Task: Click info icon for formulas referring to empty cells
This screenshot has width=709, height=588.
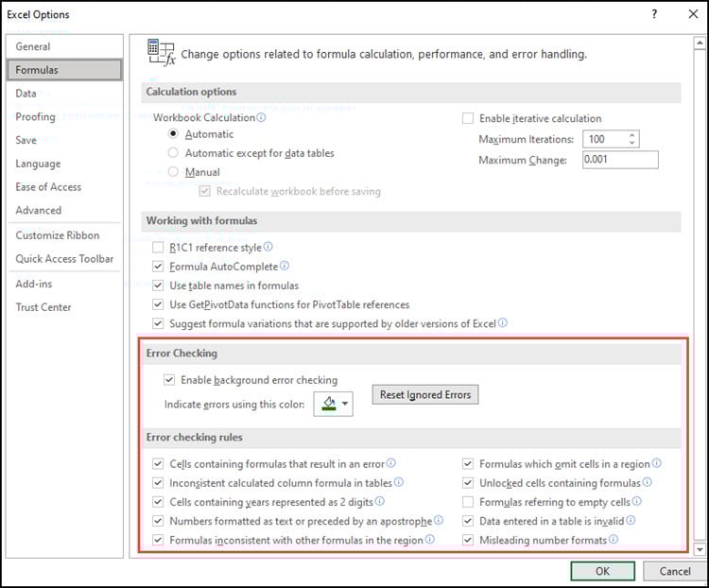Action: [x=637, y=501]
